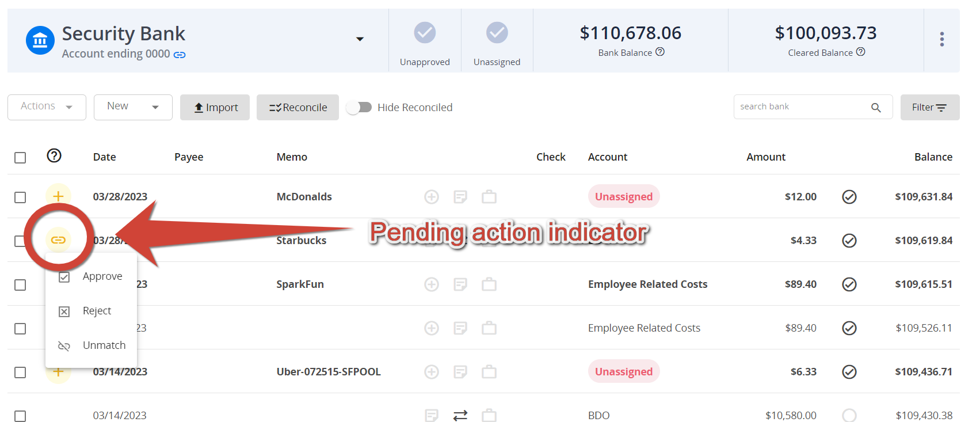The height and width of the screenshot is (422, 980).
Task: Click the Balance column header
Action: [933, 157]
